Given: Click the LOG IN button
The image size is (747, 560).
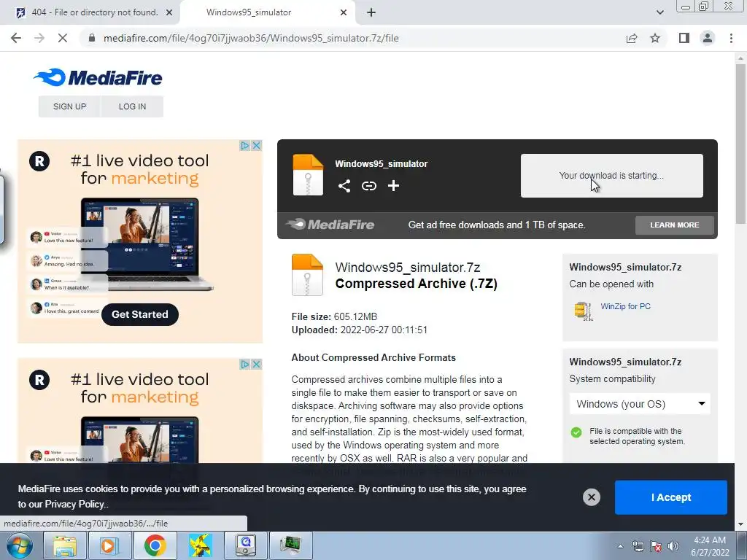Looking at the screenshot, I should pyautogui.click(x=133, y=106).
